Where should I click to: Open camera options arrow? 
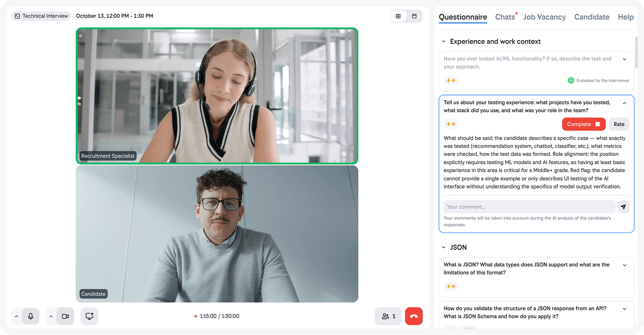coord(51,316)
